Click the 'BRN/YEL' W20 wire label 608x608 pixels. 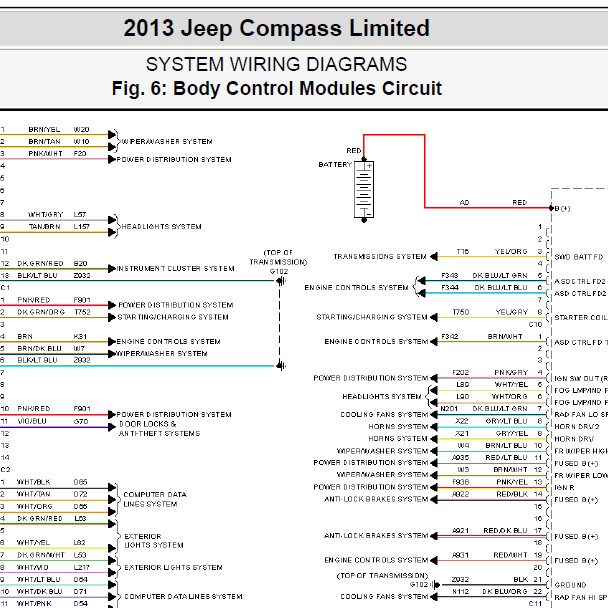[x=44, y=130]
